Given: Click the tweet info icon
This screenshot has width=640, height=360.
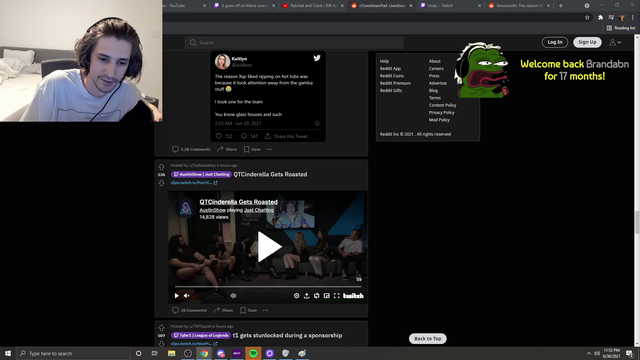Looking at the screenshot, I should pos(317,123).
